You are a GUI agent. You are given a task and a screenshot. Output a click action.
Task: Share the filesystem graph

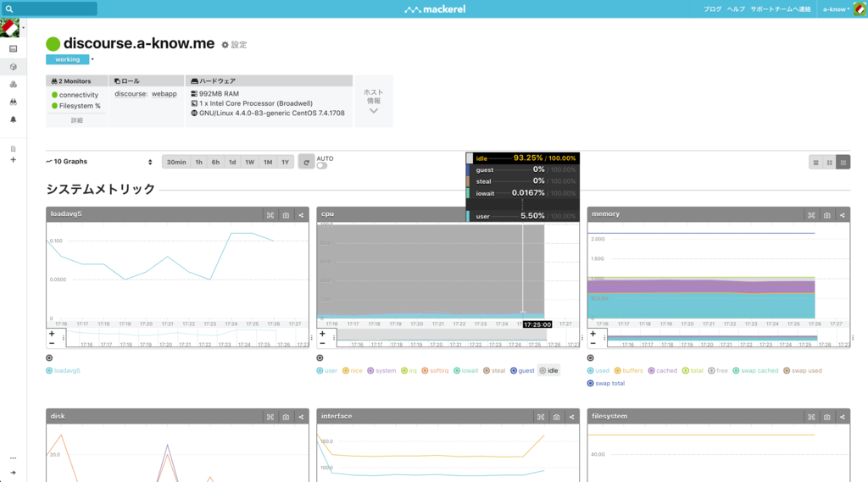843,417
